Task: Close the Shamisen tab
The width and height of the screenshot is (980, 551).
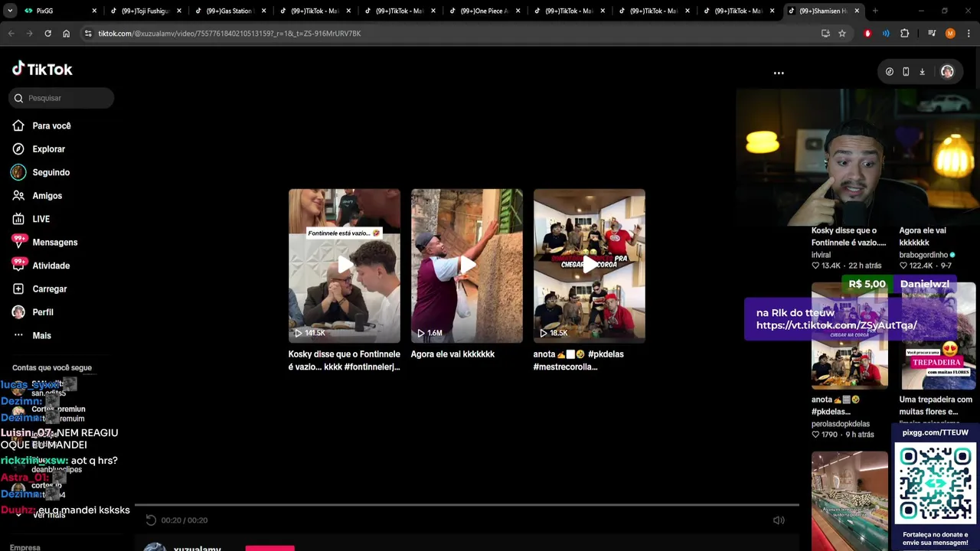Action: (857, 11)
